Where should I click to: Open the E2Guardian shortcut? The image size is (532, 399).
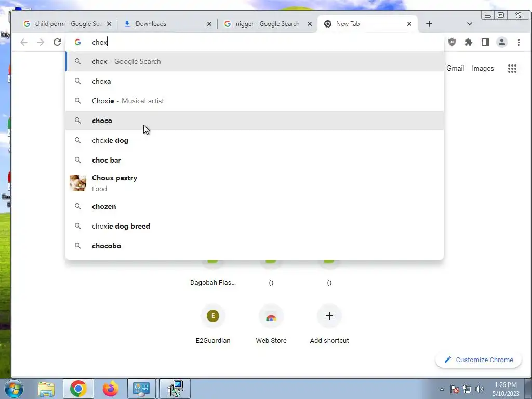point(212,324)
